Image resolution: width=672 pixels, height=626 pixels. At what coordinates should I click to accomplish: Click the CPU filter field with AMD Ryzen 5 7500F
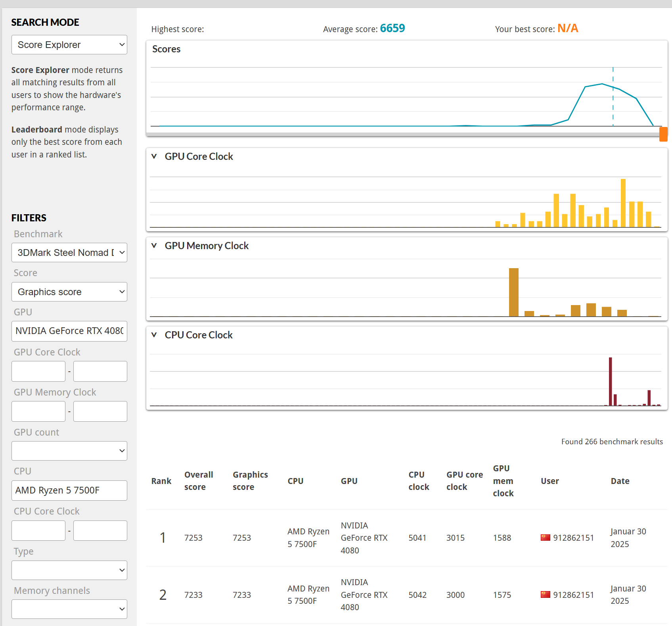(x=69, y=491)
